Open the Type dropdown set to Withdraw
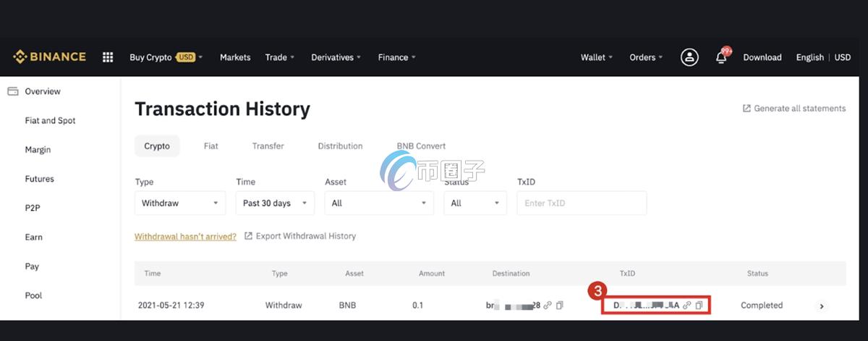 pyautogui.click(x=179, y=203)
